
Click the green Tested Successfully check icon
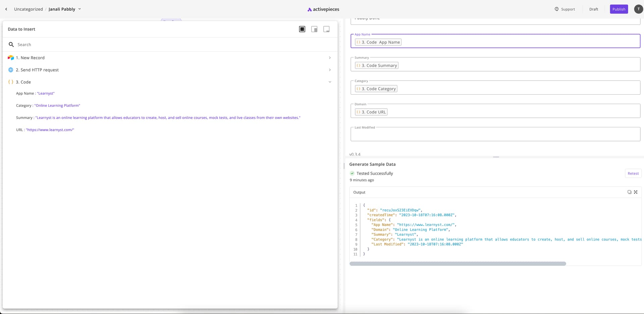coord(352,173)
